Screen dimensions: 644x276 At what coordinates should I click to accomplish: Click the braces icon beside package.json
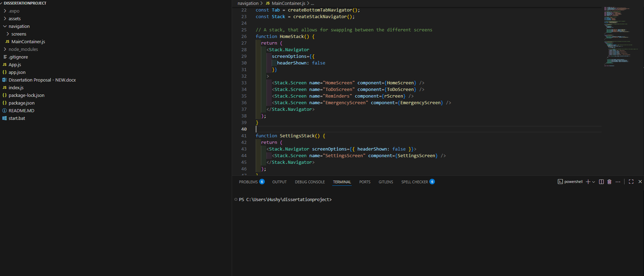(x=5, y=103)
